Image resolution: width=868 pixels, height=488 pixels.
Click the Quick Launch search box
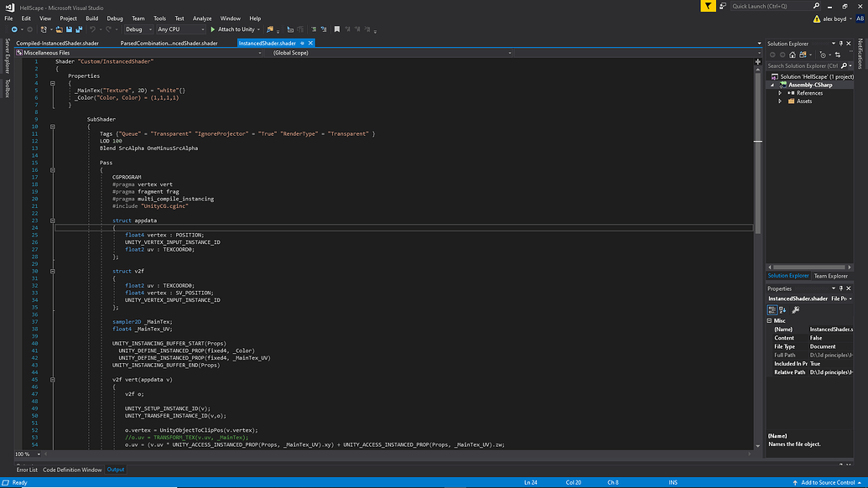[x=763, y=6]
